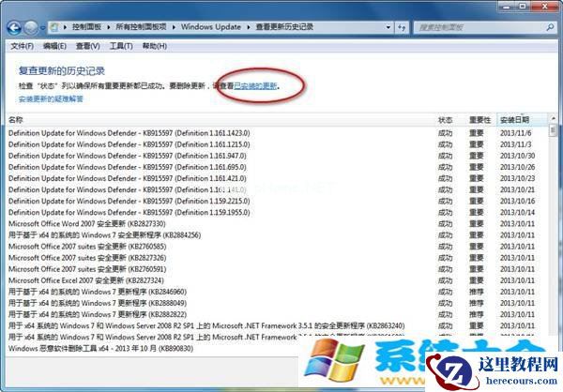
Task: Click the Control Panel icon in address bar
Action: click(x=54, y=27)
